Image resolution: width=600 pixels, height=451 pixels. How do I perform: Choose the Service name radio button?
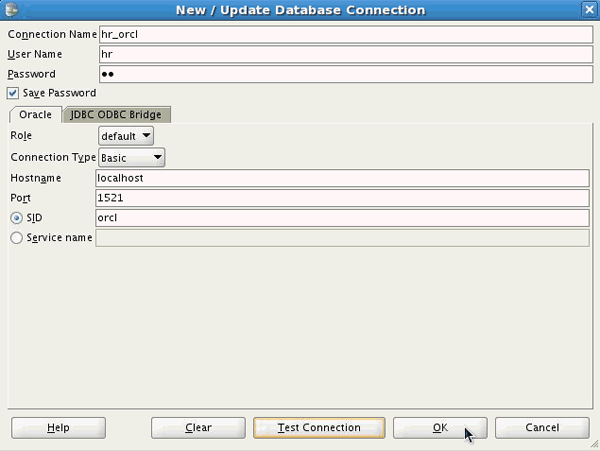[16, 238]
